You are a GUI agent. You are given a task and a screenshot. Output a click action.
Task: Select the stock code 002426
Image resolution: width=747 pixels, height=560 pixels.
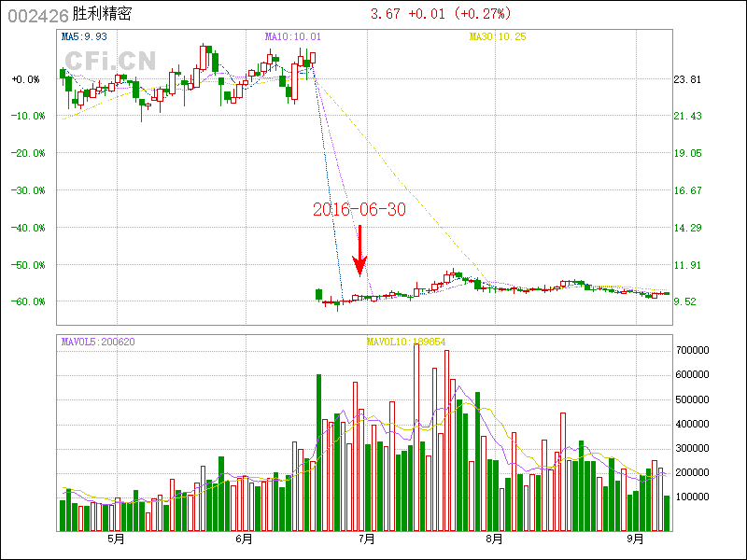(37, 15)
